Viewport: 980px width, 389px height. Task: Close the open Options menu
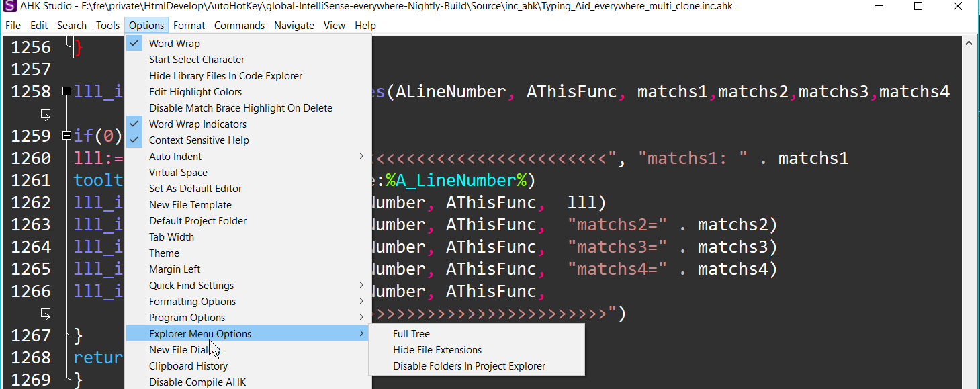coord(146,26)
